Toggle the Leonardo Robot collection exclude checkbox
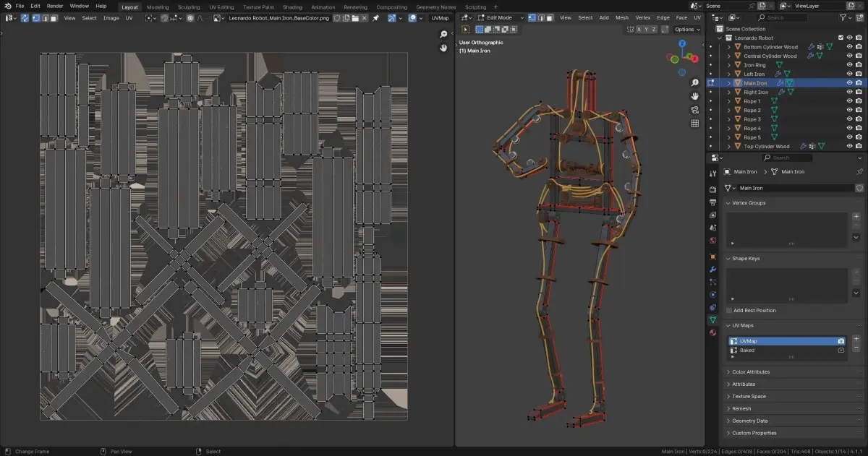This screenshot has height=456, width=868. tap(840, 38)
